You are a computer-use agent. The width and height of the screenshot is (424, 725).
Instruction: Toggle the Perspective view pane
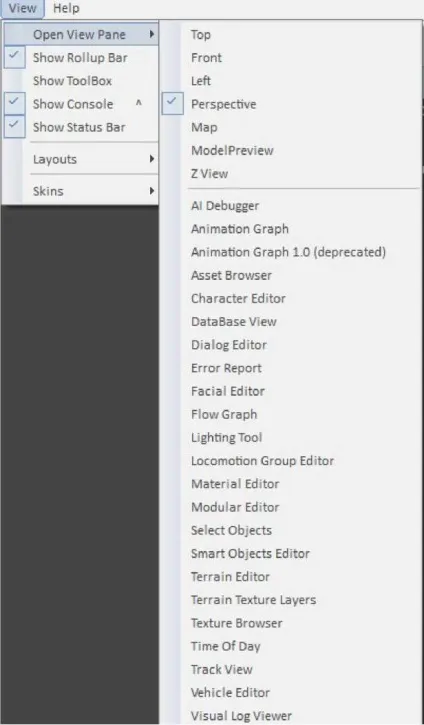291,104
